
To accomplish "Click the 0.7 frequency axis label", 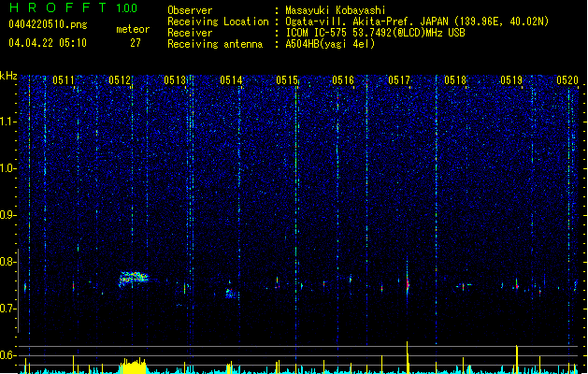I will pyautogui.click(x=8, y=309).
